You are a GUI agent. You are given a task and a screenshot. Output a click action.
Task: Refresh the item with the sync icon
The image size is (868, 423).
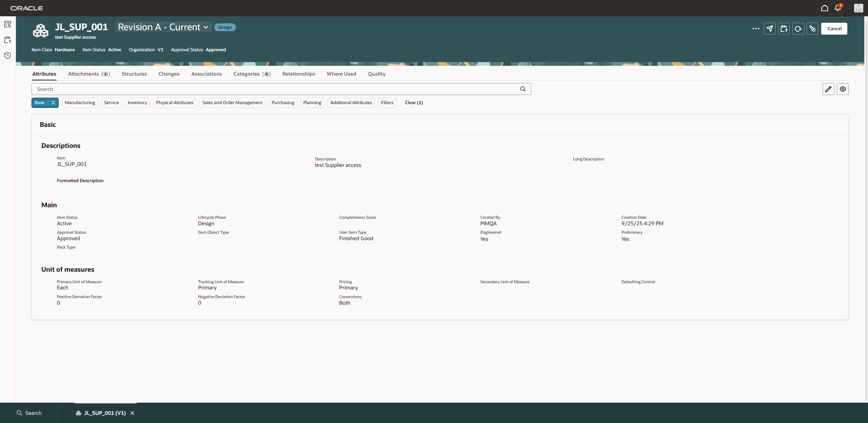pyautogui.click(x=798, y=28)
